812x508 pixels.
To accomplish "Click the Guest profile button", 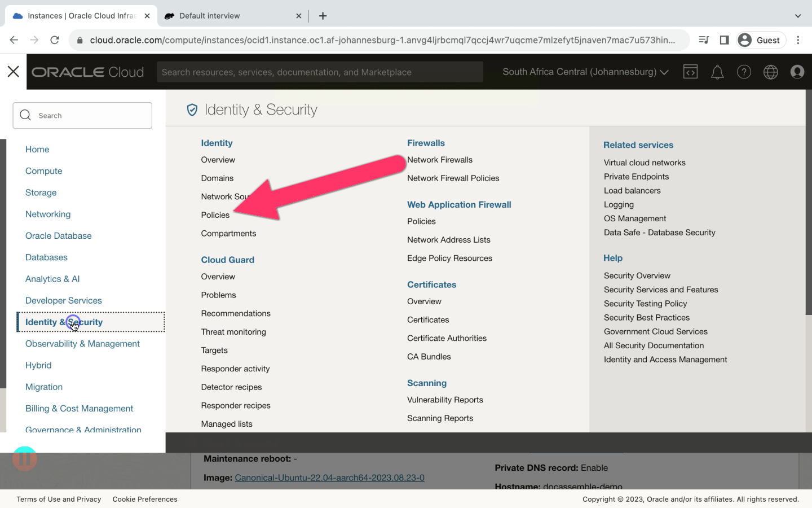I will click(761, 40).
